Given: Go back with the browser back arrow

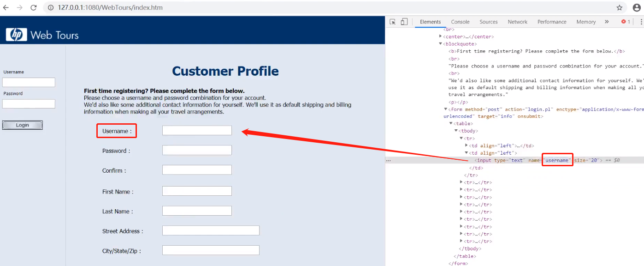Looking at the screenshot, I should (6, 8).
